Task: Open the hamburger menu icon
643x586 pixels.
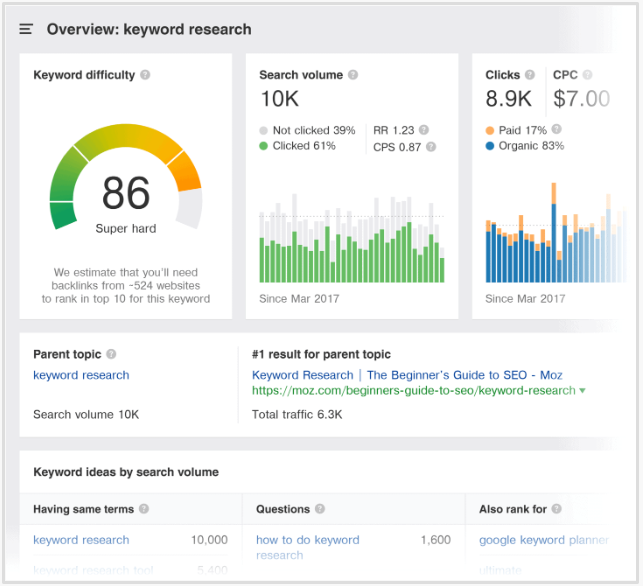Action: pos(26,29)
